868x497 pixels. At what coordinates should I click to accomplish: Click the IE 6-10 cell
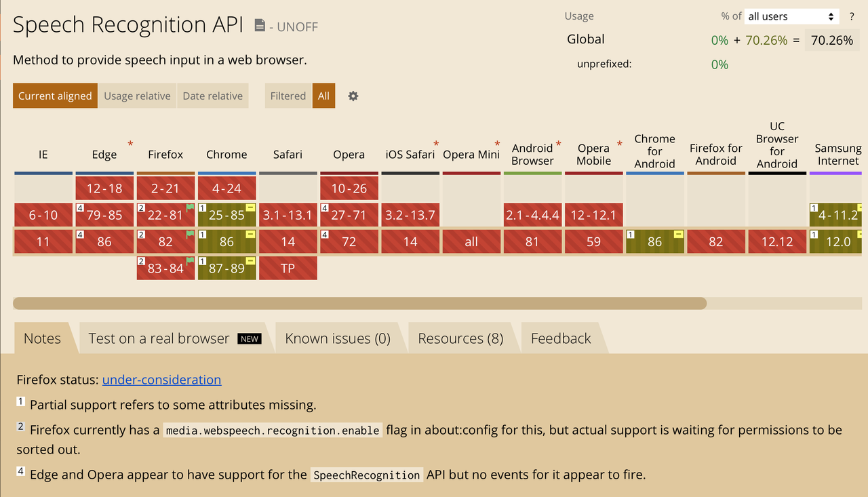pos(43,215)
